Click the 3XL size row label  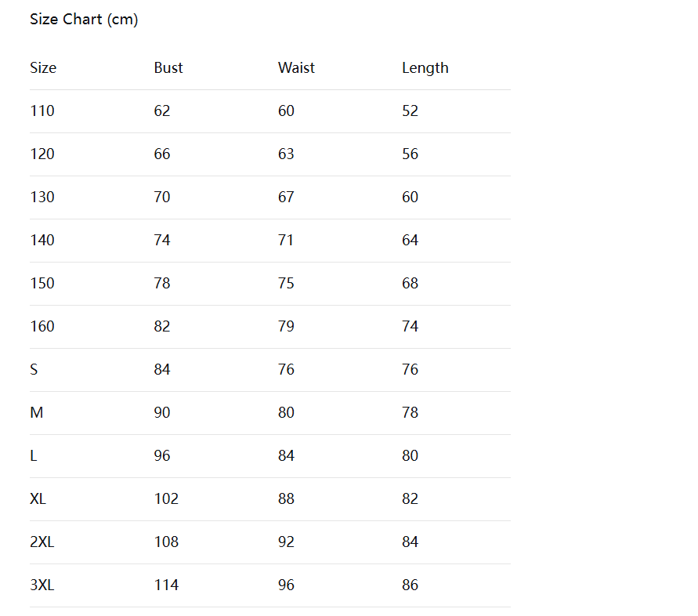pyautogui.click(x=42, y=585)
